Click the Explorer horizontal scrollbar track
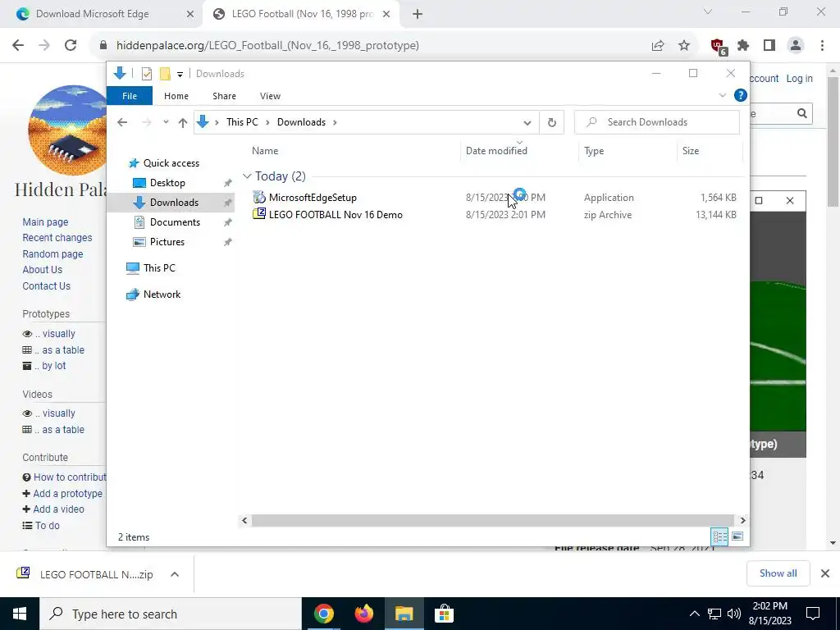 [492, 520]
